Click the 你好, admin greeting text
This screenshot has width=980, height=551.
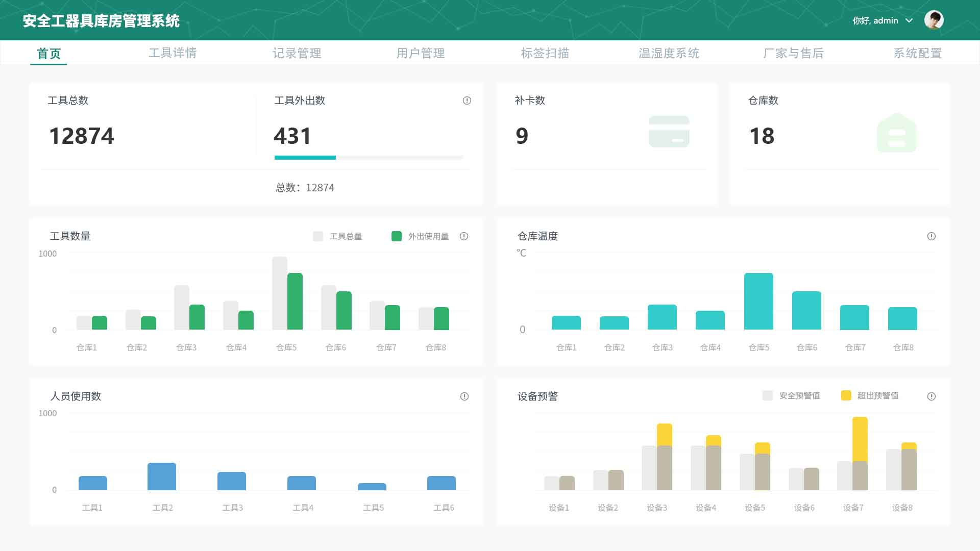875,20
